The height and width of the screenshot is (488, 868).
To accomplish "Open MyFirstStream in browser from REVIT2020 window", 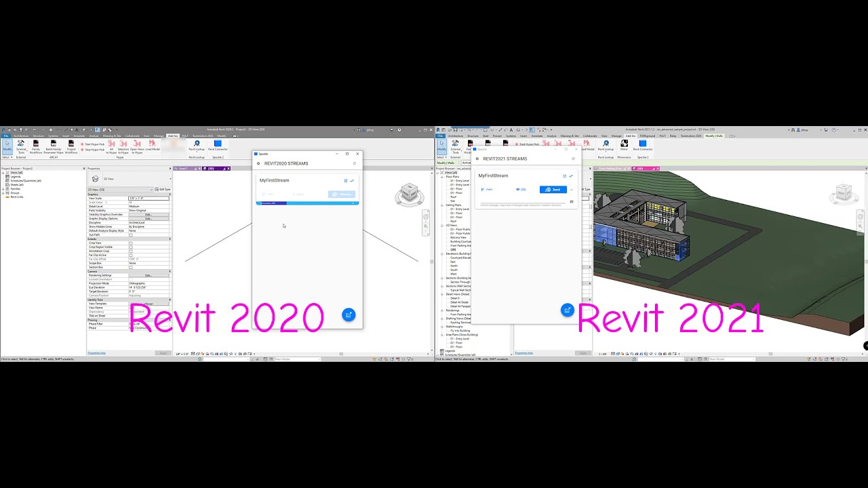I will pos(346,180).
